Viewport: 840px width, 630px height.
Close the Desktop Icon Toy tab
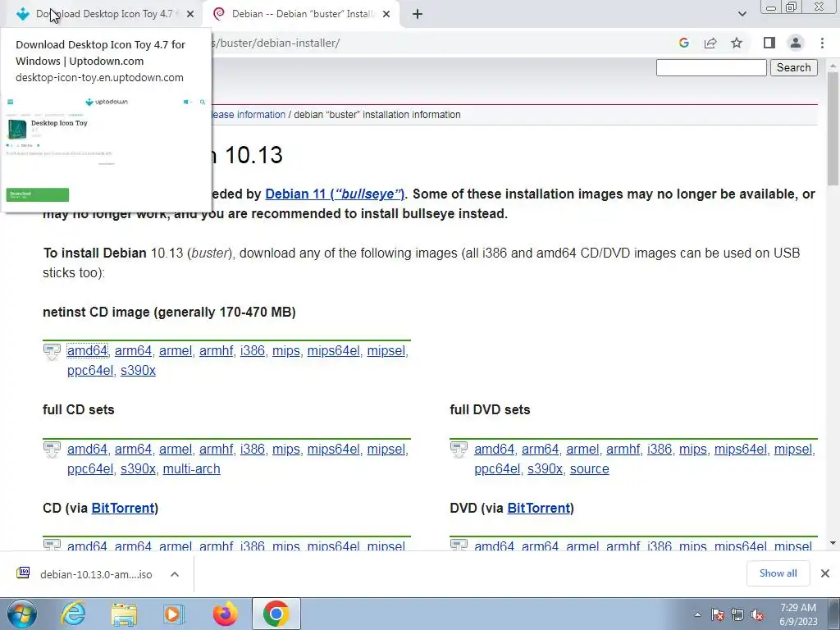pos(190,15)
